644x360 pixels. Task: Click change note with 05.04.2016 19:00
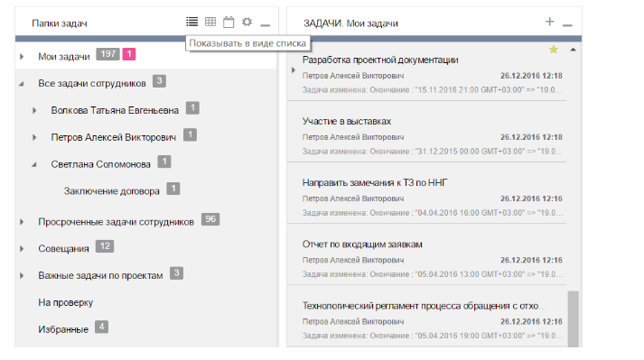coord(432,336)
